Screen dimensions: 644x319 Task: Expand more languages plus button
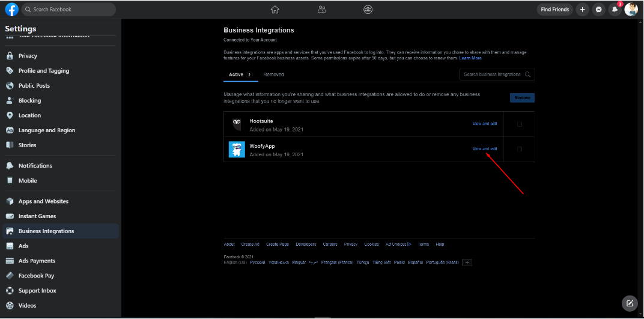point(467,263)
